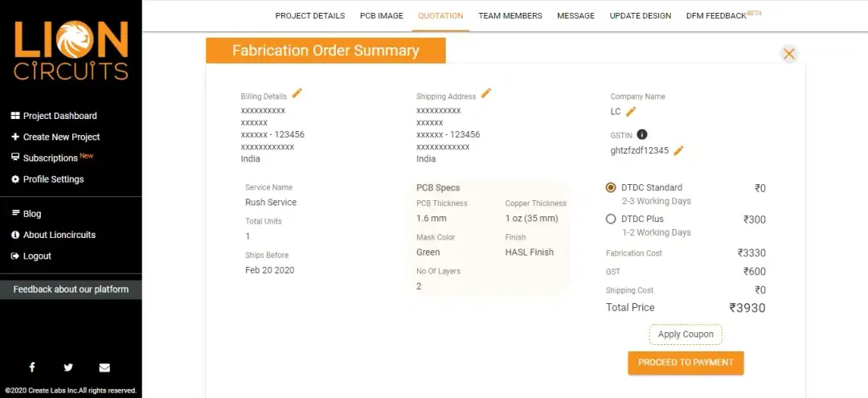Click the GST ₹600 amount
This screenshot has height=398, width=868.
point(755,271)
